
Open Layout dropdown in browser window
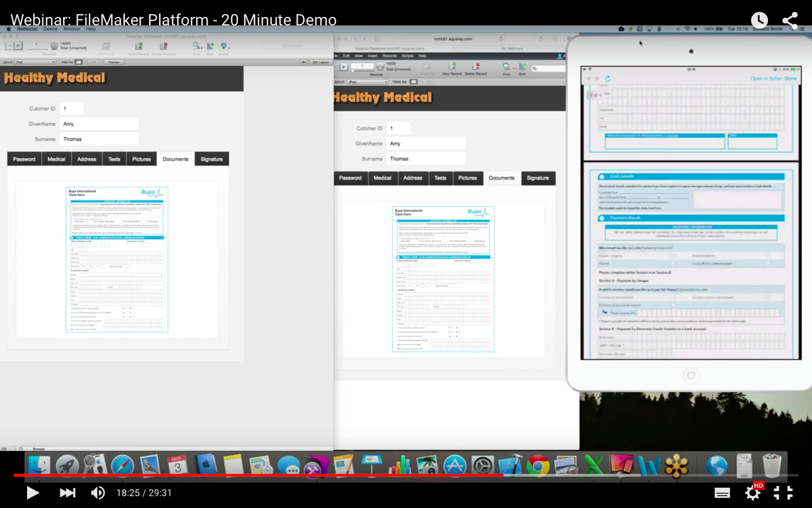367,82
